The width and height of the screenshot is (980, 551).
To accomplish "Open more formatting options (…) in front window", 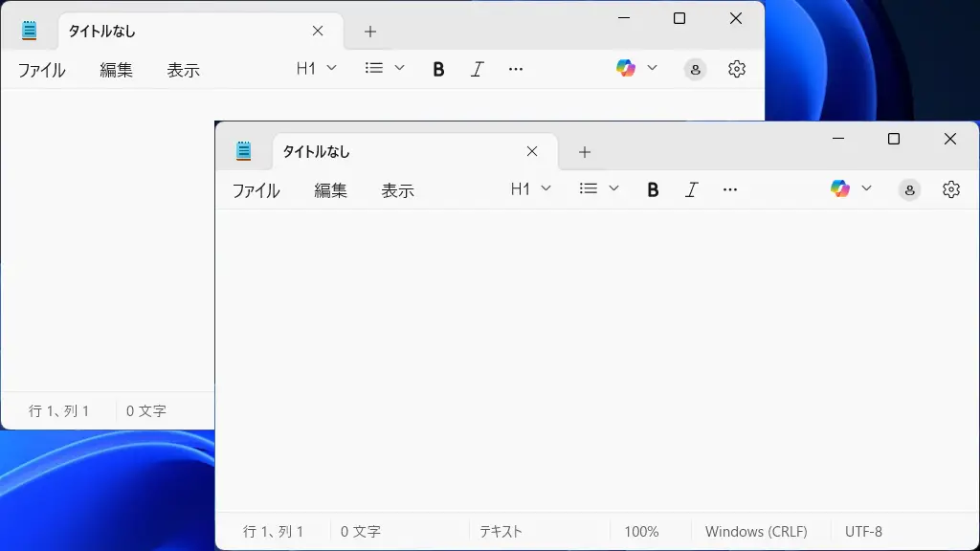I will pos(730,189).
